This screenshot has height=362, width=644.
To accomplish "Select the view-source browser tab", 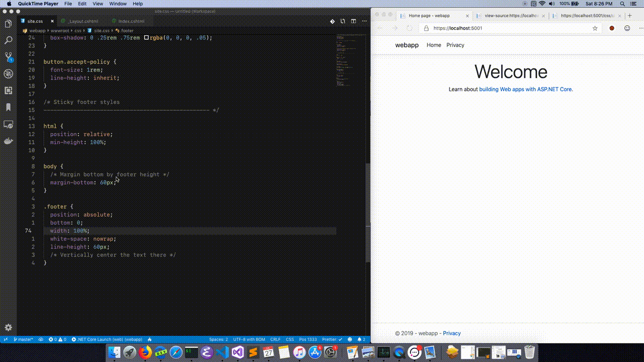I will tap(511, 16).
